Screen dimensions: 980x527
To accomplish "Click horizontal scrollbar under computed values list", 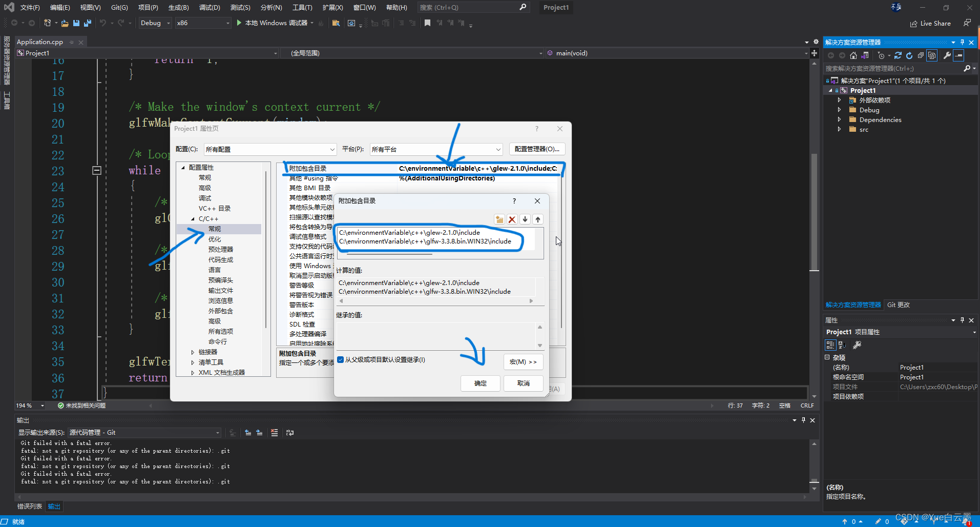I will coord(435,301).
